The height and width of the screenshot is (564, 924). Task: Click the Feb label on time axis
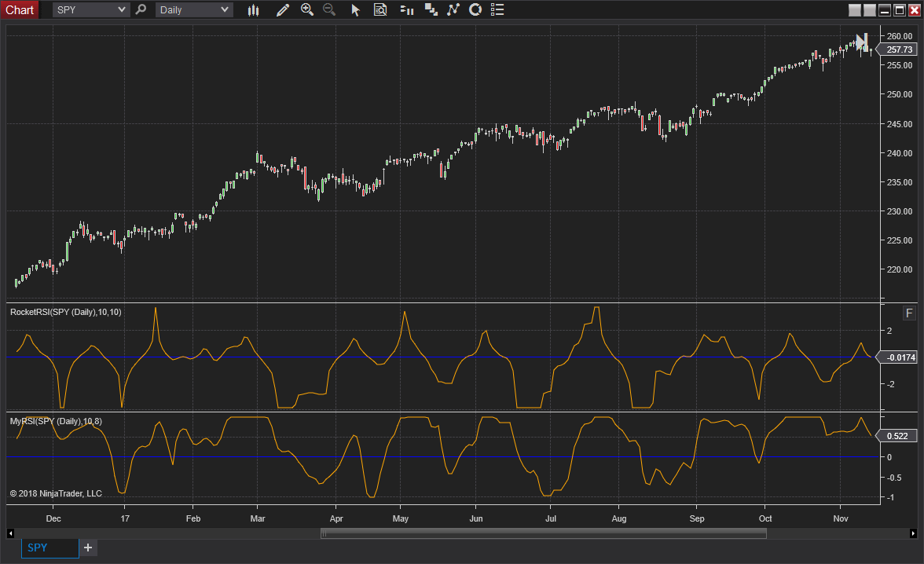[193, 518]
